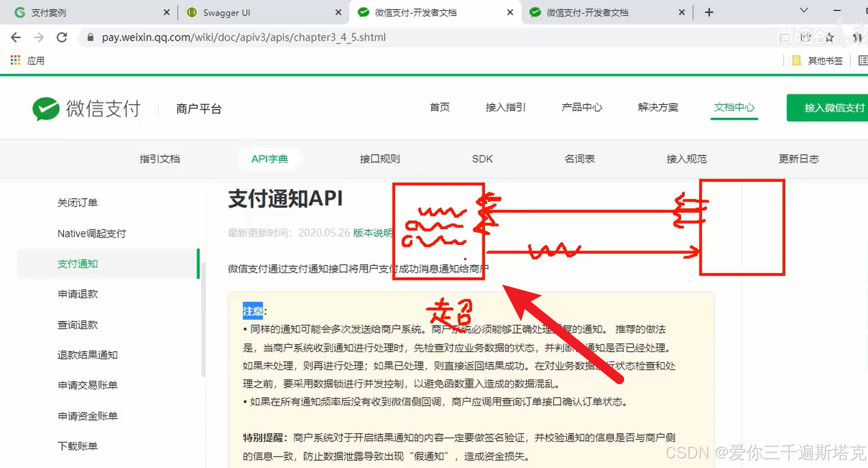Close the last 微信支付-开发者文档 tab
Image resolution: width=868 pixels, height=468 pixels.
point(682,12)
